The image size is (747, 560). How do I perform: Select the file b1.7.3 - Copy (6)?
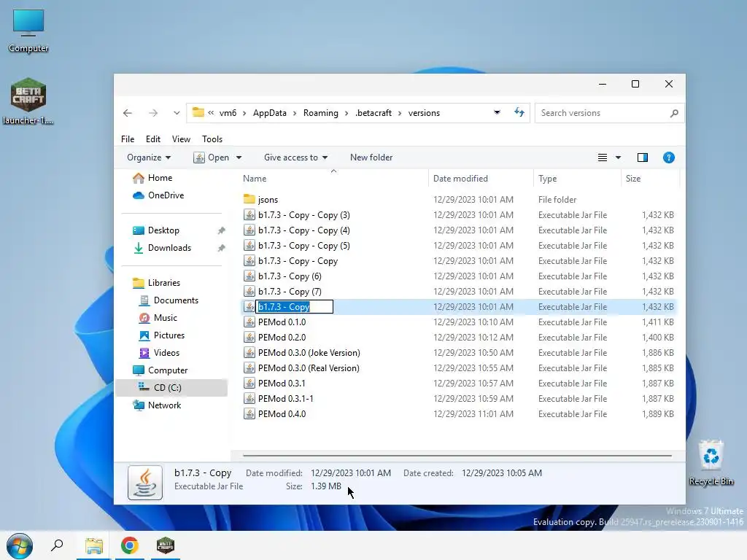[290, 276]
